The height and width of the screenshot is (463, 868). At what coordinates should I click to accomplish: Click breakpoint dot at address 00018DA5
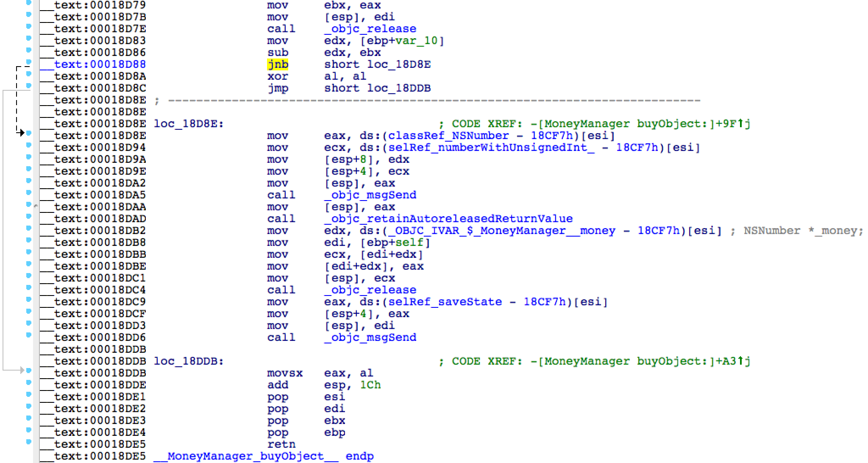click(29, 192)
